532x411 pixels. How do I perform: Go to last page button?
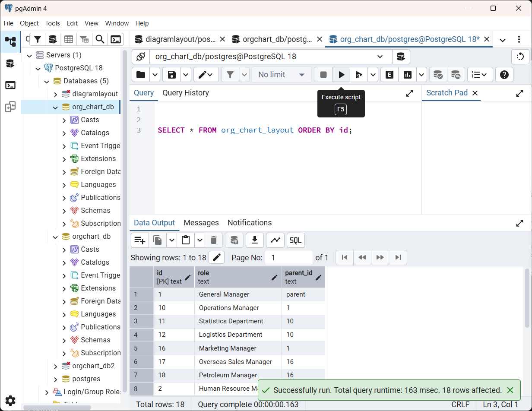pyautogui.click(x=398, y=258)
